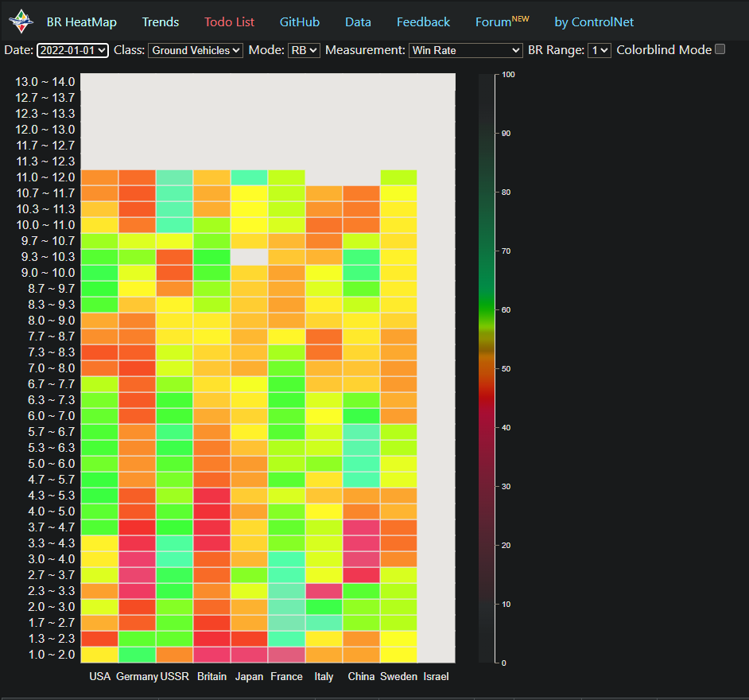Click the USA axis label

99,677
